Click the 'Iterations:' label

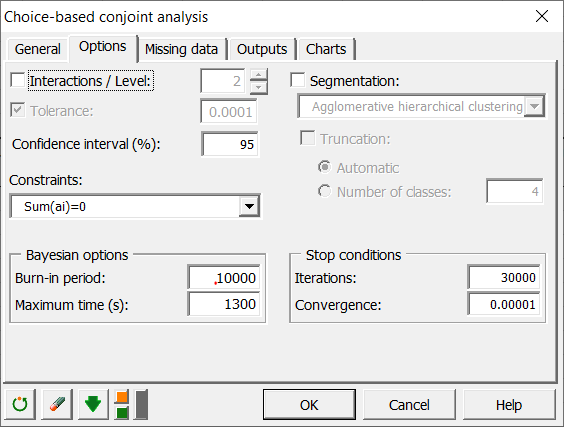pos(325,278)
